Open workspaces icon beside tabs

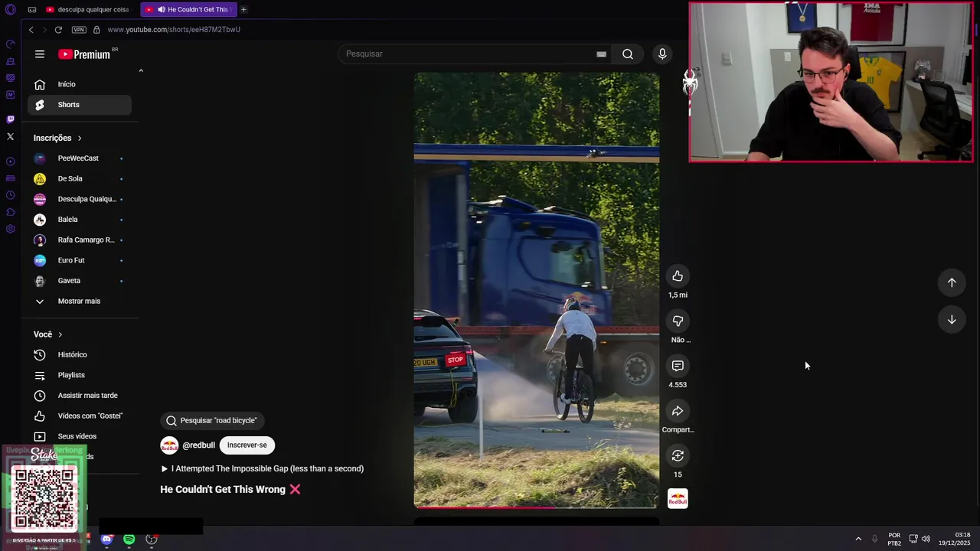click(x=32, y=9)
